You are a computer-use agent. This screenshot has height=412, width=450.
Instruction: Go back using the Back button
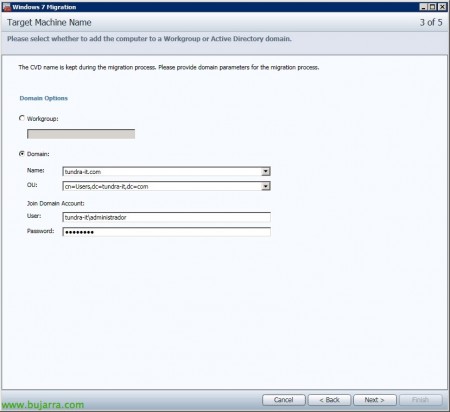329,400
